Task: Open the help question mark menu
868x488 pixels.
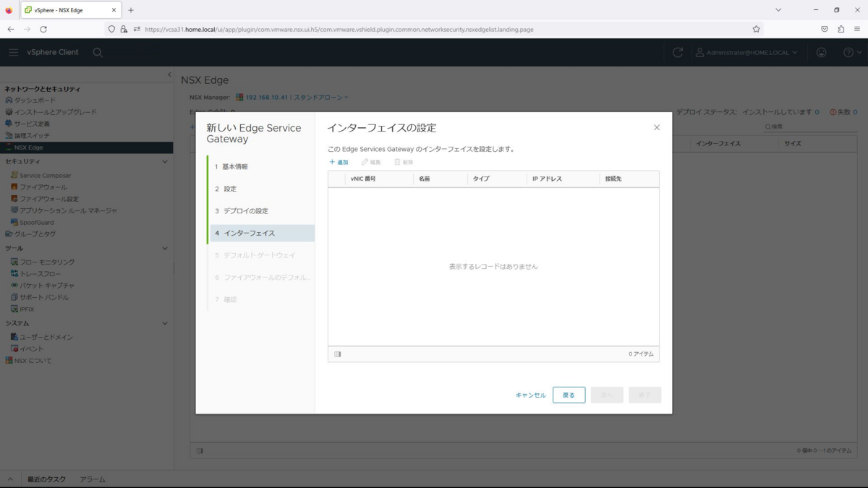Action: click(x=853, y=52)
